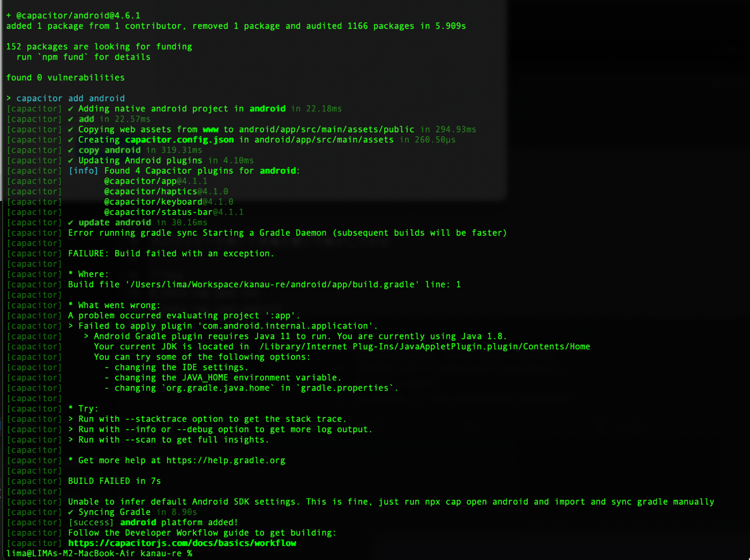Image resolution: width=750 pixels, height=560 pixels.
Task: Click 'Follow the Developer Workflow guide' line
Action: point(202,533)
